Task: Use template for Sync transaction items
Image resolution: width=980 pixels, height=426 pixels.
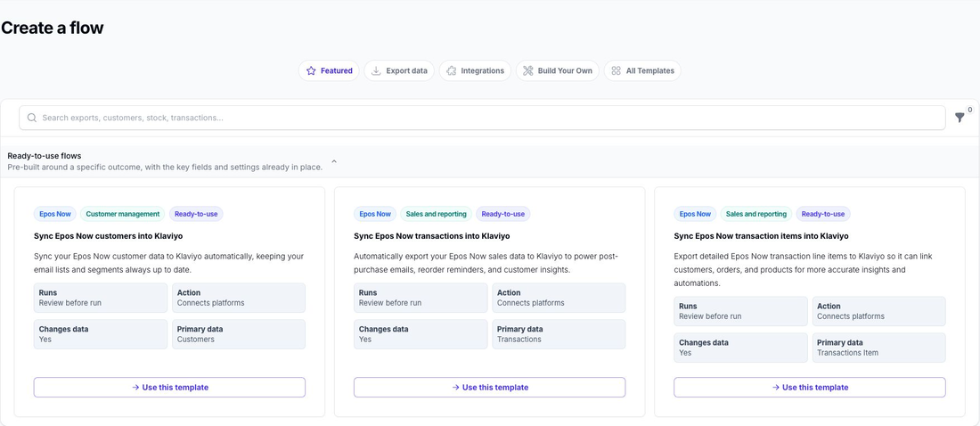Action: point(809,387)
